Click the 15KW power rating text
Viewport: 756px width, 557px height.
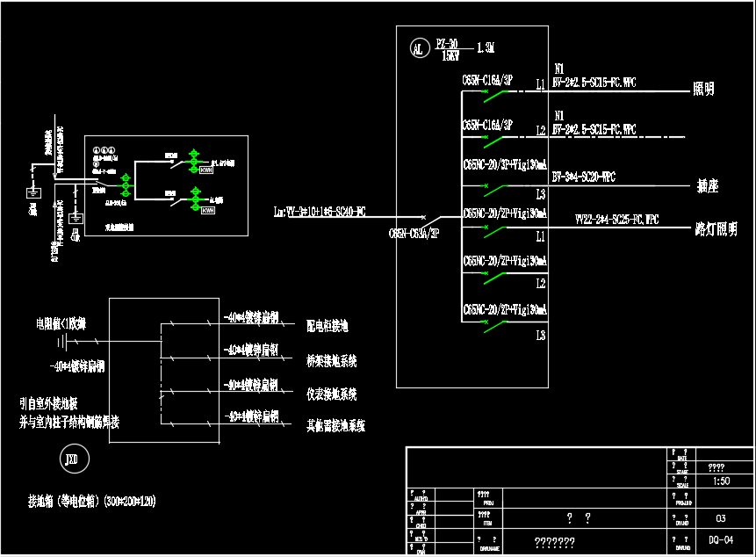[450, 56]
